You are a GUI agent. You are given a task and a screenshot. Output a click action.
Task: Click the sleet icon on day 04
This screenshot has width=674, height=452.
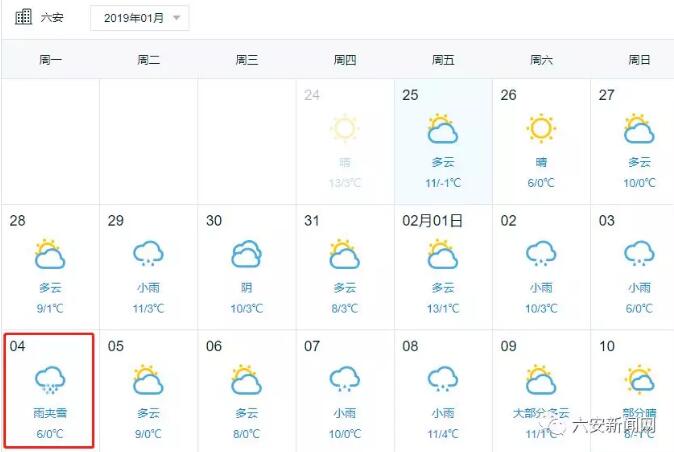(50, 380)
